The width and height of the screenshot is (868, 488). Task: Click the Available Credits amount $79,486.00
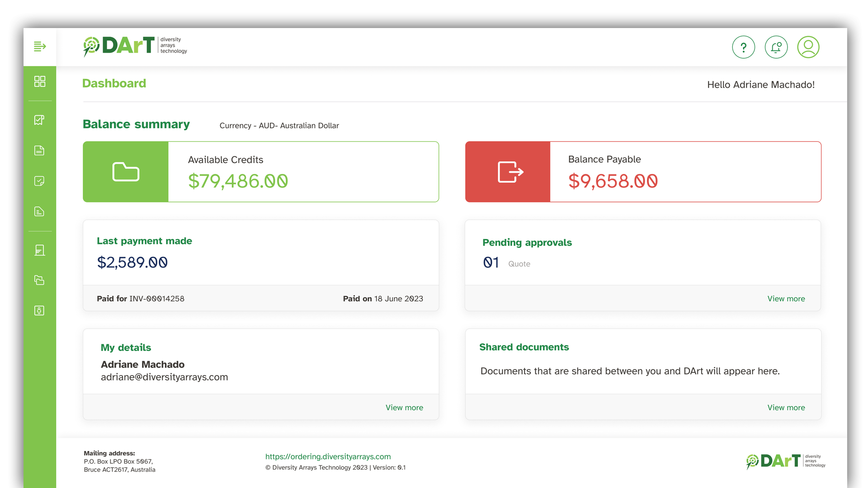pyautogui.click(x=238, y=181)
